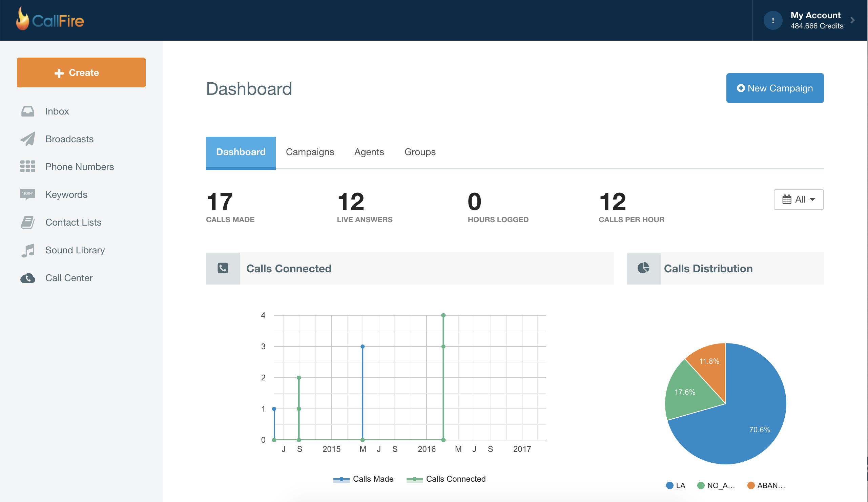Viewport: 868px width, 502px height.
Task: Click the orange Create button
Action: pyautogui.click(x=81, y=72)
